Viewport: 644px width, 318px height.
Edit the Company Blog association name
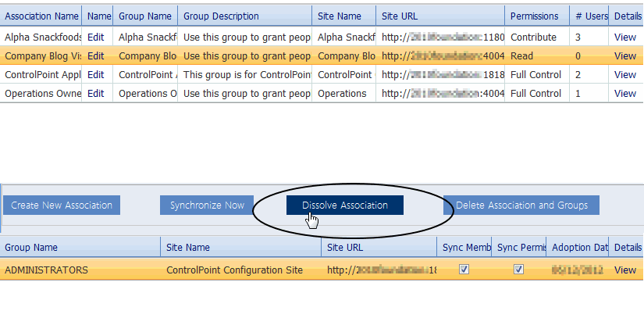point(96,56)
